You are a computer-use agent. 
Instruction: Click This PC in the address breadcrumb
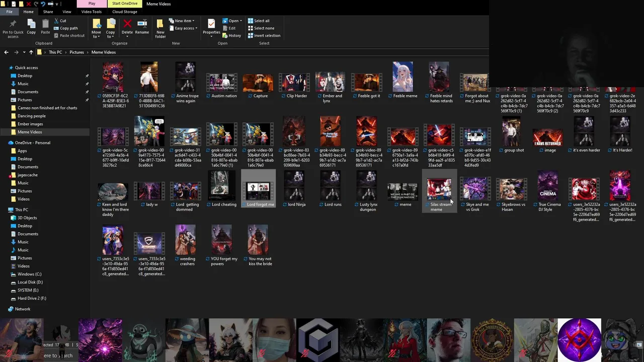[x=55, y=52]
